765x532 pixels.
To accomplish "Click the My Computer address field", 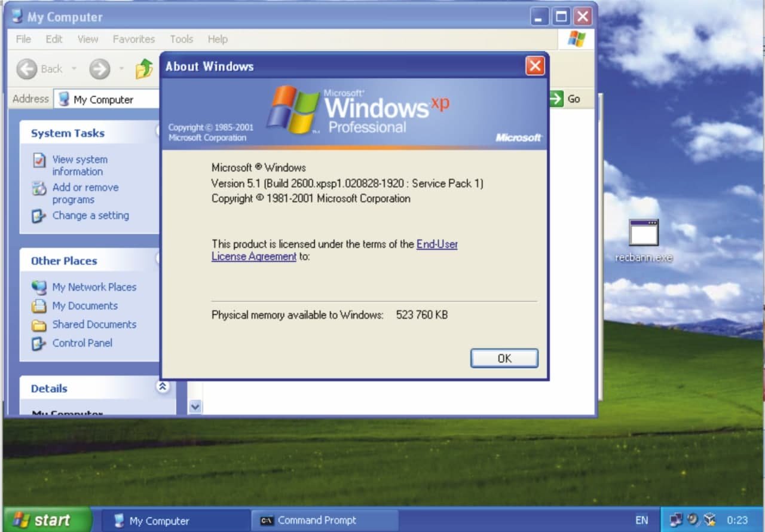I will point(108,99).
